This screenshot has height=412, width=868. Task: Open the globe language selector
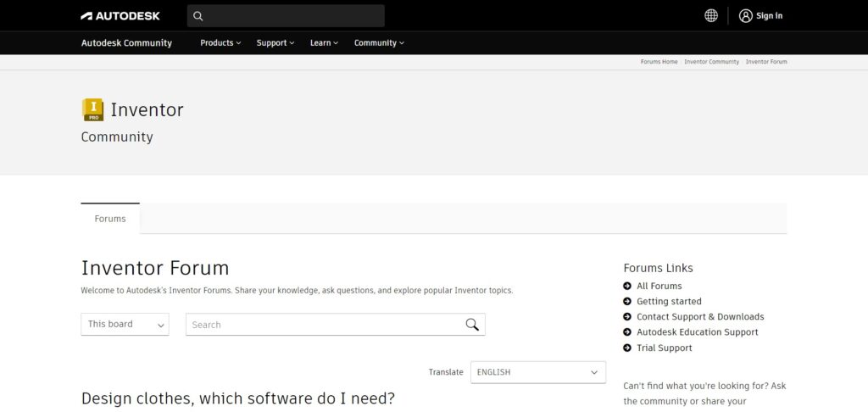[x=711, y=15]
